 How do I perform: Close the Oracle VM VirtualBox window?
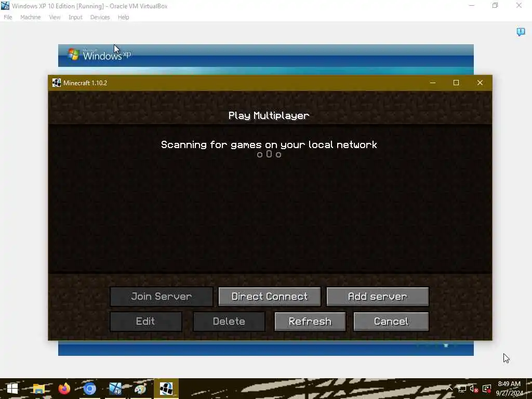(x=519, y=5)
